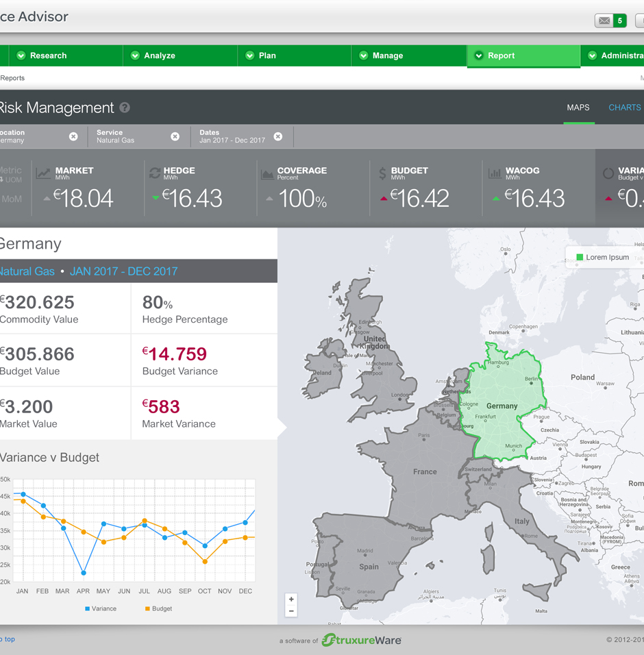Open the Plan menu
This screenshot has height=655, width=644.
pos(295,55)
